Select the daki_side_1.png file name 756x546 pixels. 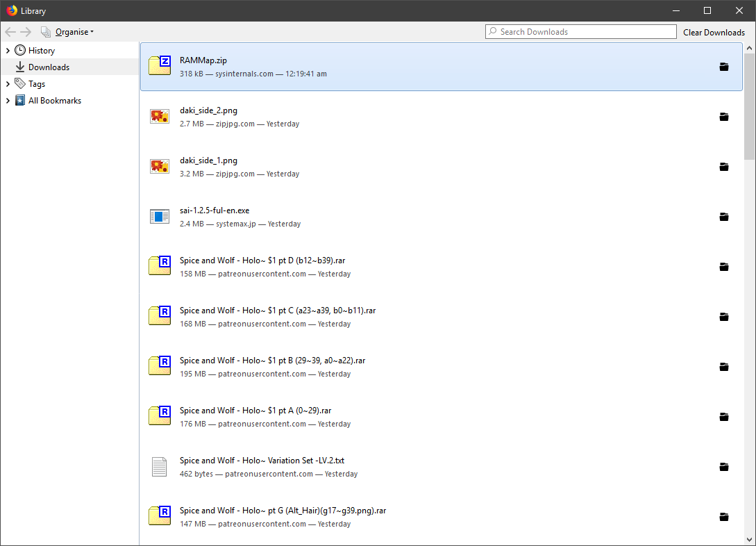208,160
